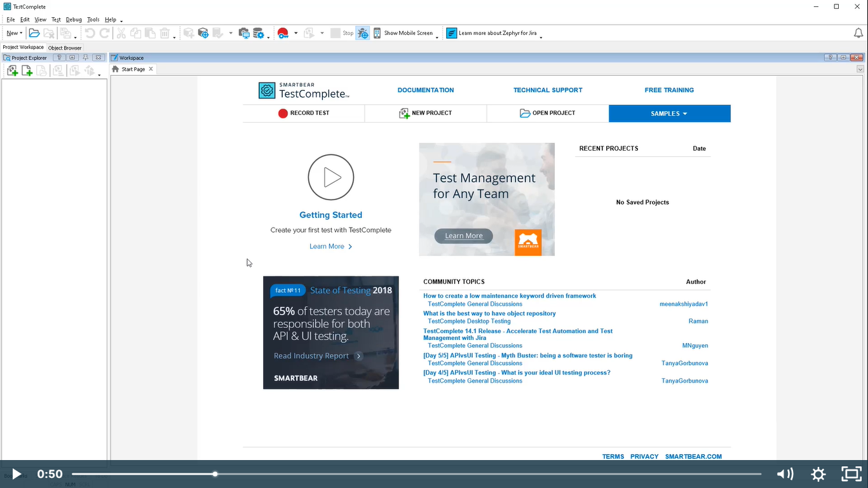Mute the video volume speaker icon
Image resolution: width=868 pixels, height=488 pixels.
[x=785, y=474]
